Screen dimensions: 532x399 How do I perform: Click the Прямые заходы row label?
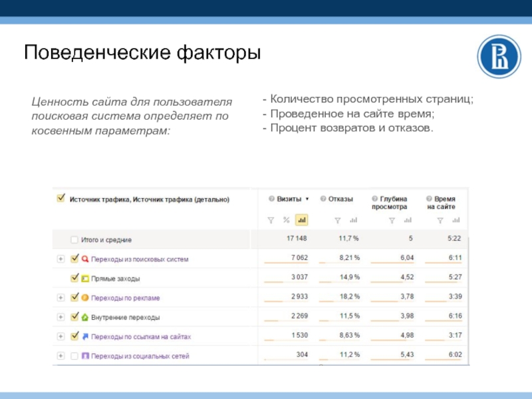coord(115,279)
